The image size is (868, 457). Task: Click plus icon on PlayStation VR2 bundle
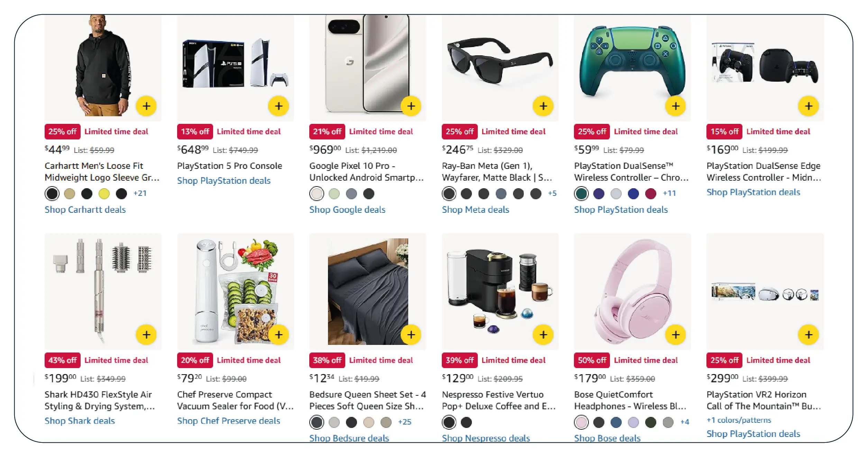[x=808, y=335]
